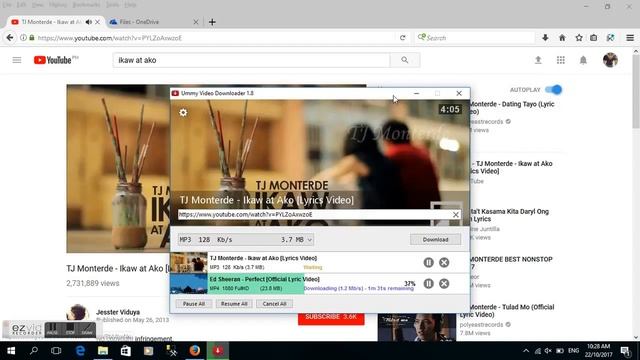Open Microsoft Edge from the taskbar
Screen dimensions: 640x360
tap(80, 351)
